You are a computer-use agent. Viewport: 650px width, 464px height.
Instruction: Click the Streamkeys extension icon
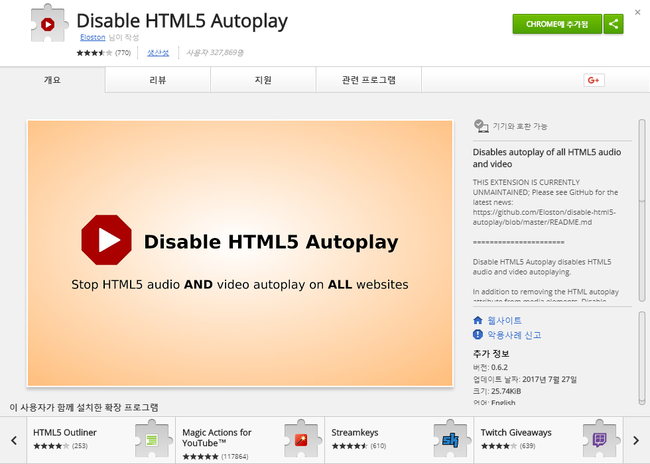click(x=451, y=439)
